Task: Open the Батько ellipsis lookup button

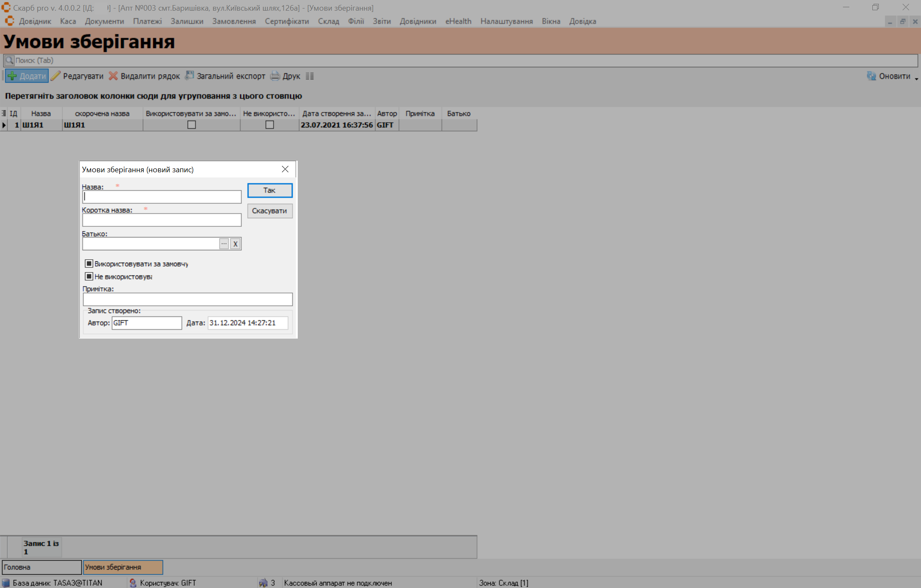Action: coord(224,244)
